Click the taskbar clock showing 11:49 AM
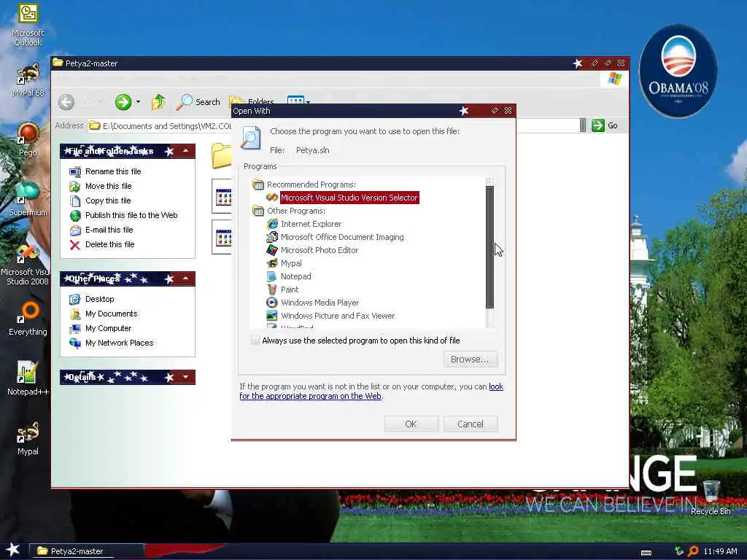 point(720,551)
